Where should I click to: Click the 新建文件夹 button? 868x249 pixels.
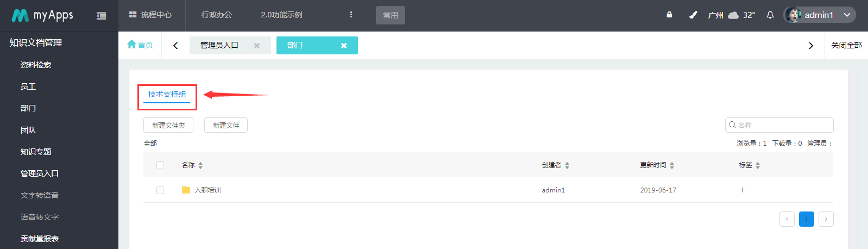pos(168,125)
